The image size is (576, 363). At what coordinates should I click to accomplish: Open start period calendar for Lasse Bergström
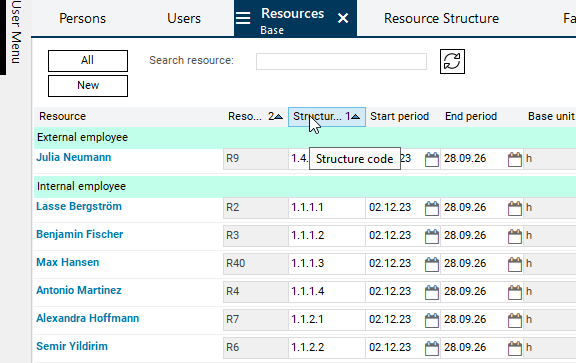[432, 208]
